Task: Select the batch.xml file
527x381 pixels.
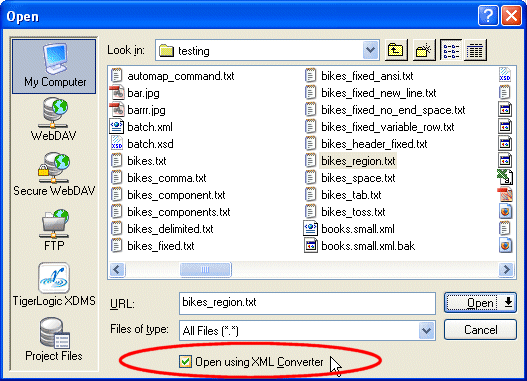Action: [x=141, y=127]
